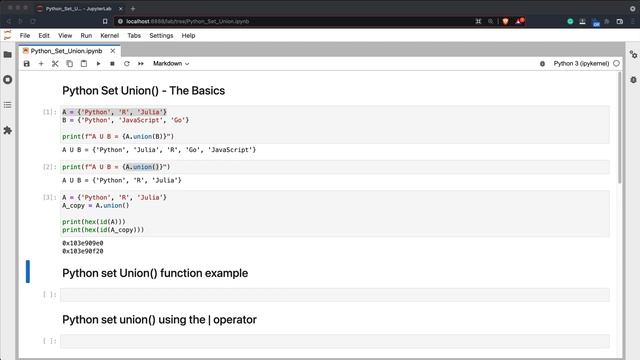This screenshot has width=640, height=360.
Task: Open the View menu
Action: coord(65,36)
